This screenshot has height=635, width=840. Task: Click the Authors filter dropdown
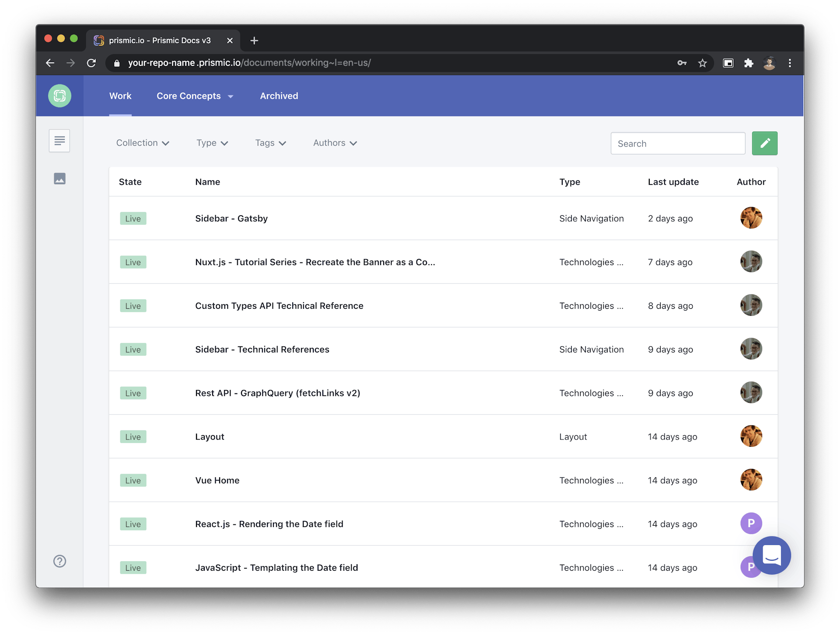[335, 143]
